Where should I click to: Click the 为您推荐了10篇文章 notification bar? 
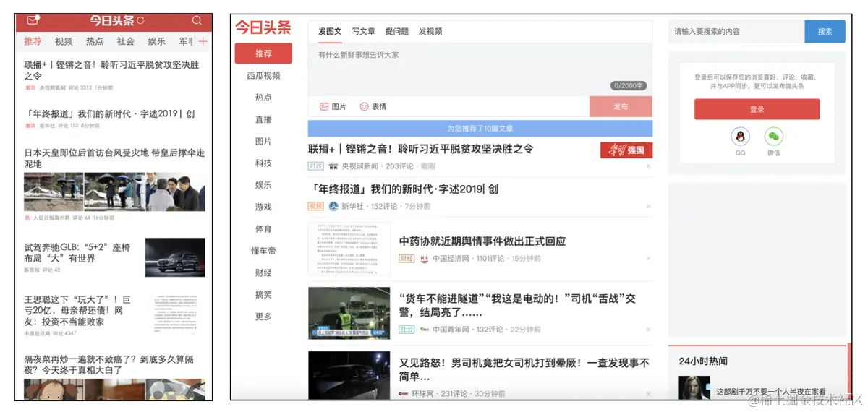coord(480,129)
